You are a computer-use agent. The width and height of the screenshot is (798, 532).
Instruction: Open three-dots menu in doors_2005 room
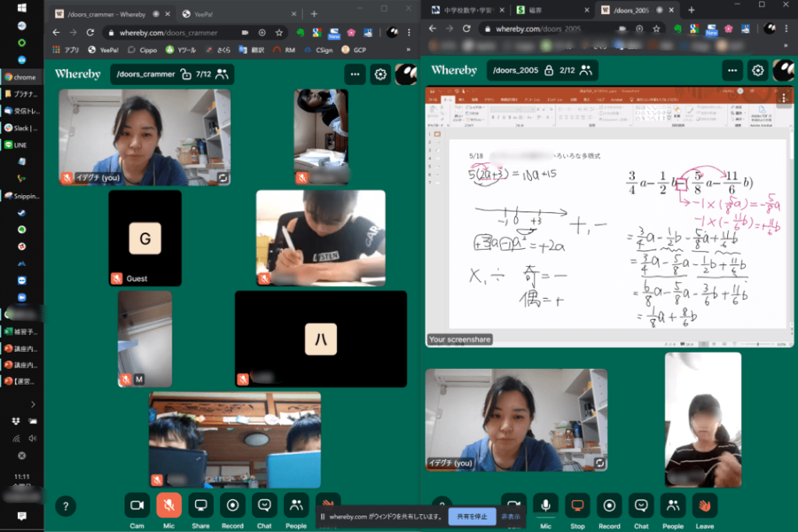[731, 71]
